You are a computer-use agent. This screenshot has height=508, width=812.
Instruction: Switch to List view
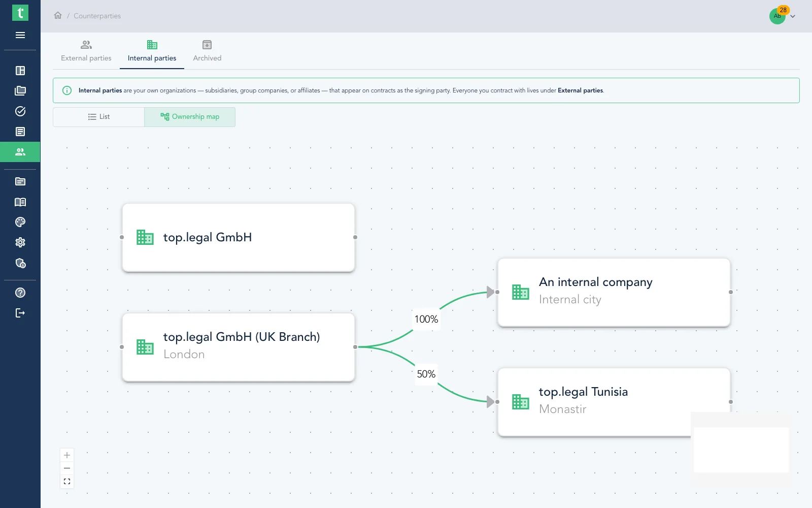tap(99, 117)
